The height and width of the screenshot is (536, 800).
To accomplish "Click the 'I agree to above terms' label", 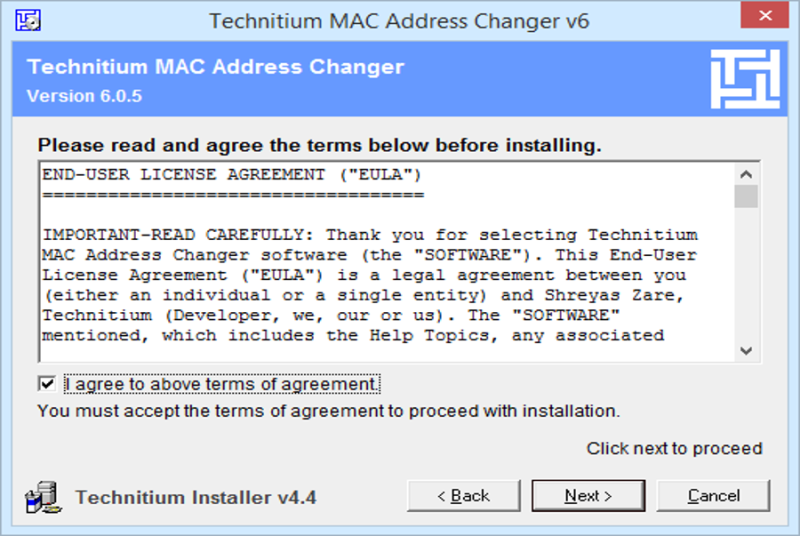I will (222, 384).
